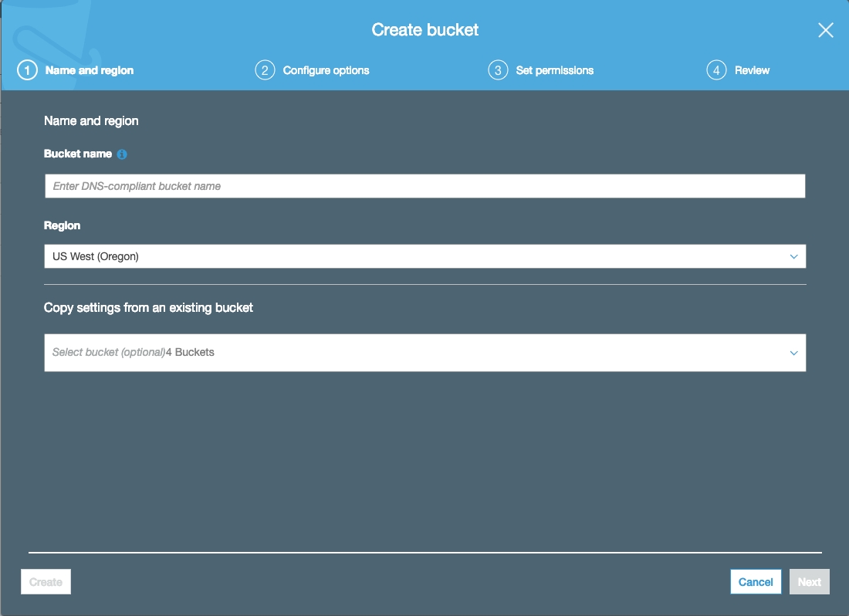Viewport: 849px width, 616px height.
Task: Click the Bucket name field label
Action: (78, 154)
